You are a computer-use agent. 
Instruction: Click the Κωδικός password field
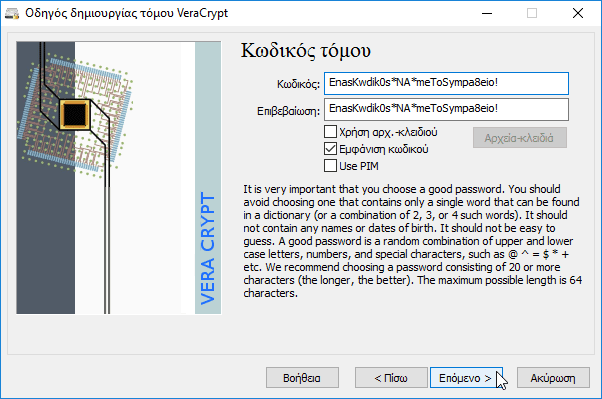point(446,83)
